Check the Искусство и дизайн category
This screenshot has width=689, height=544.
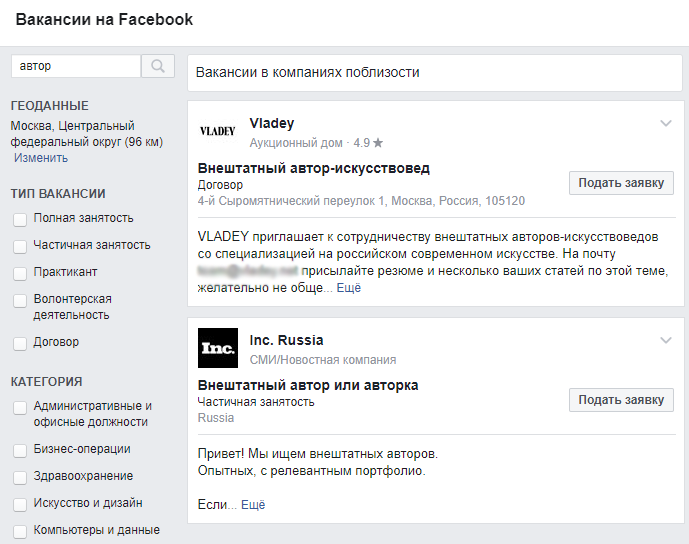(x=20, y=504)
